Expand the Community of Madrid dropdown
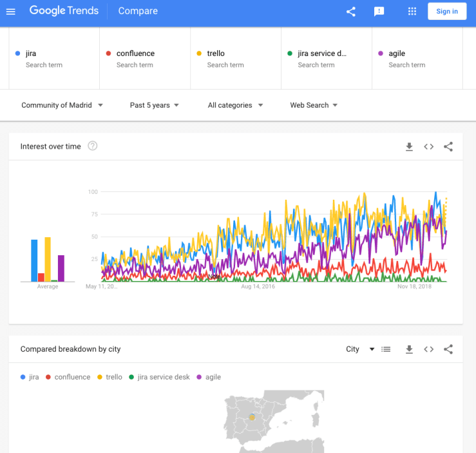Image resolution: width=476 pixels, height=453 pixels. pyautogui.click(x=62, y=105)
